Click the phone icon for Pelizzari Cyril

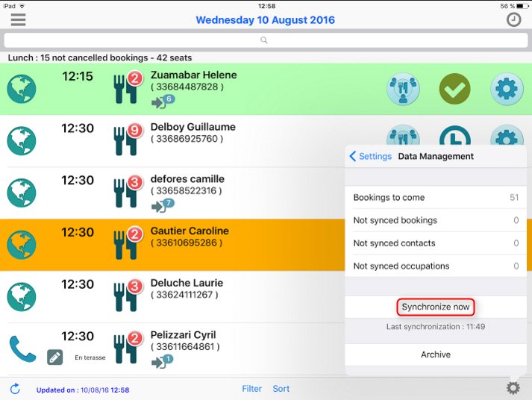coord(22,349)
